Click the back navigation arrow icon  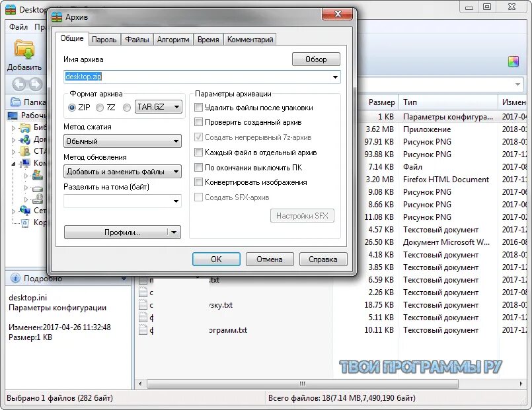[19, 84]
